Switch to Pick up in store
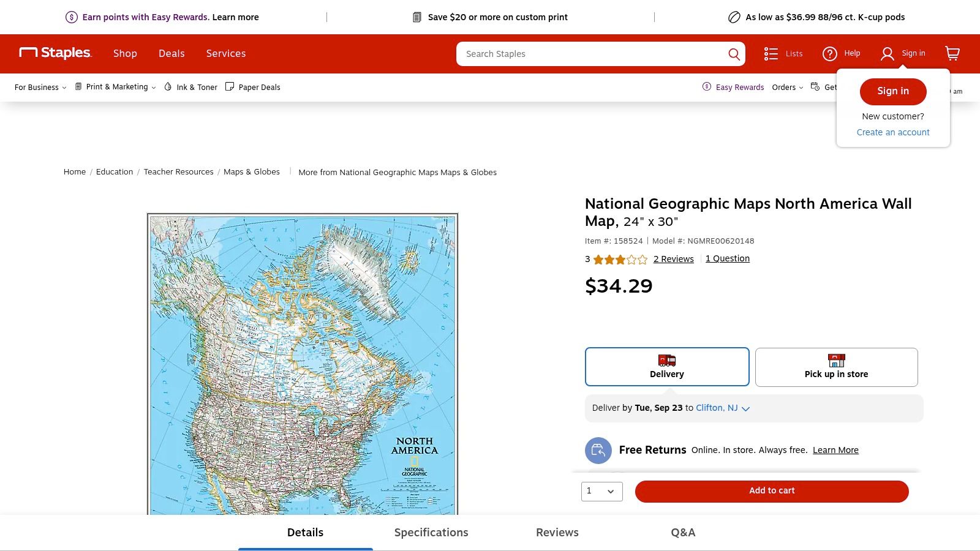The width and height of the screenshot is (980, 551). click(836, 367)
